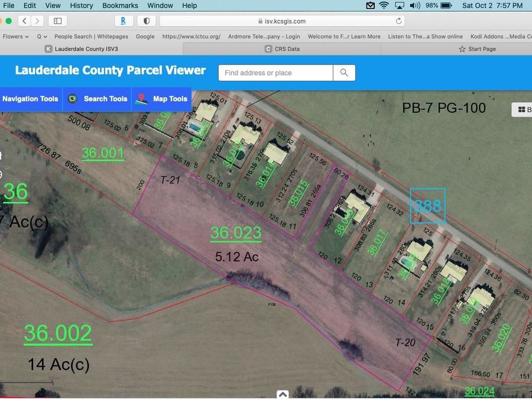
Task: Open the Search Tools menu
Action: click(97, 99)
